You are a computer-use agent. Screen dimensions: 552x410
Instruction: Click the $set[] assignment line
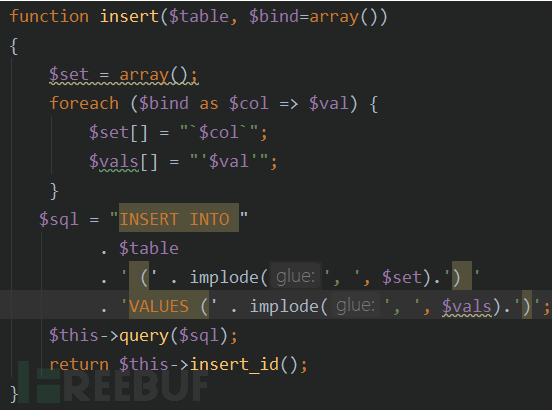pos(178,132)
